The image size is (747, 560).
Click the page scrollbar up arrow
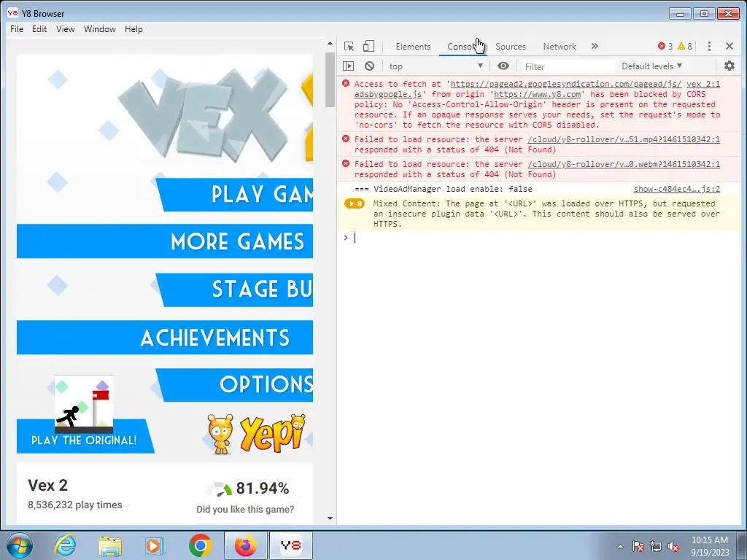(330, 43)
